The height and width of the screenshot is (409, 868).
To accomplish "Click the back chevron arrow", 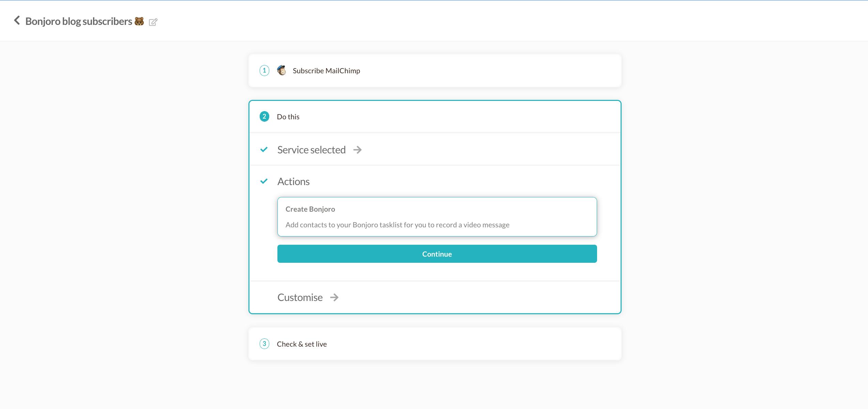I will (17, 20).
